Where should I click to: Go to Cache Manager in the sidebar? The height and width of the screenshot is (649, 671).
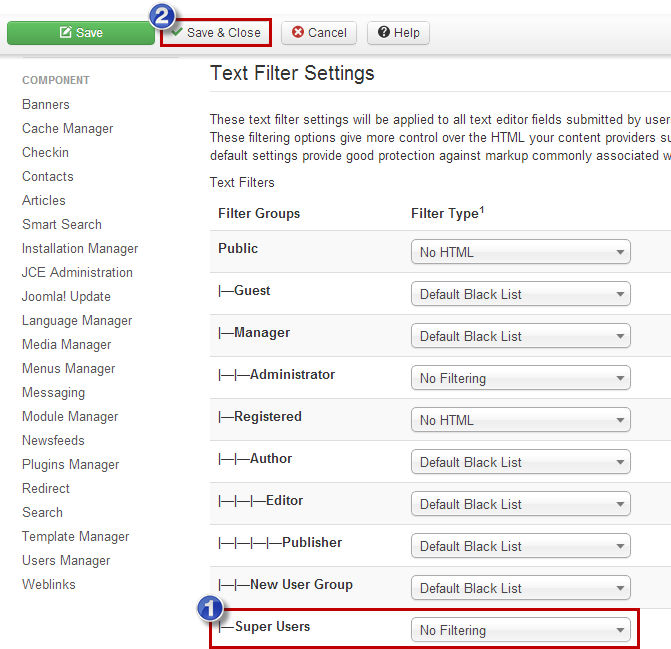pos(68,128)
